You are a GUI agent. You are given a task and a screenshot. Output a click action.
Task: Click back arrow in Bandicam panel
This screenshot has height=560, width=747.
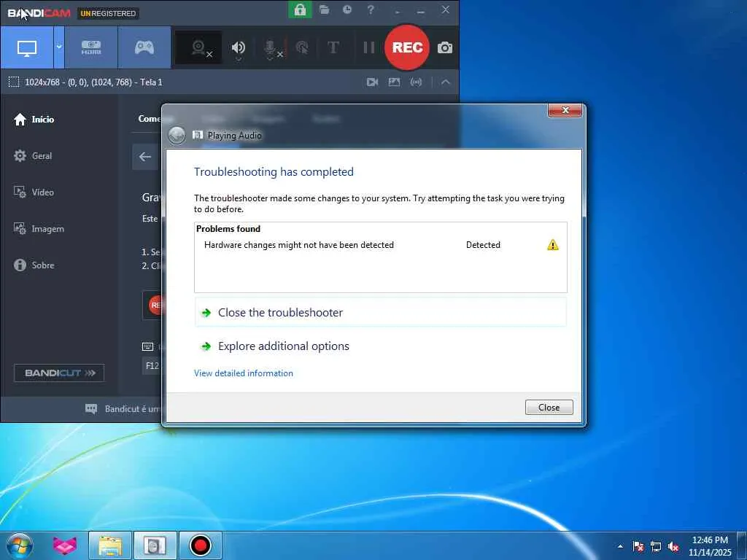[145, 157]
